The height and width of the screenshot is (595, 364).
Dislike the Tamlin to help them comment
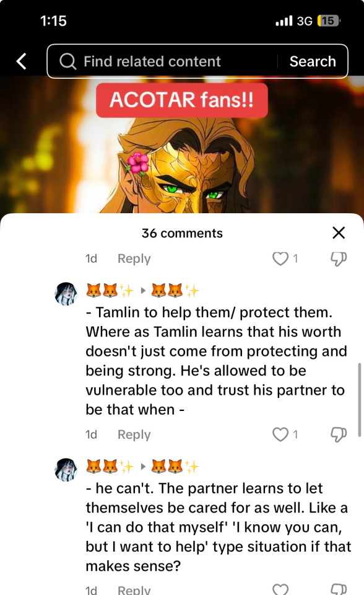pos(339,435)
